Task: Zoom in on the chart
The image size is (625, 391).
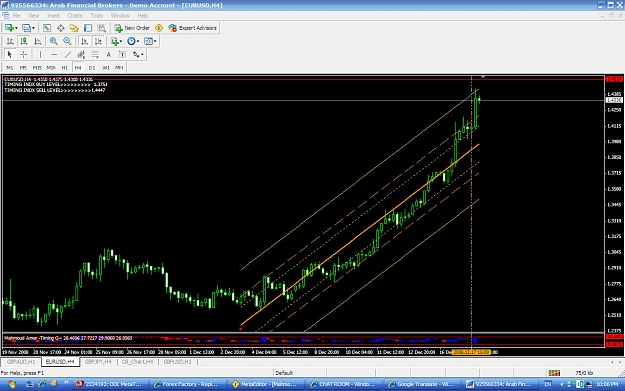Action: pos(53,41)
